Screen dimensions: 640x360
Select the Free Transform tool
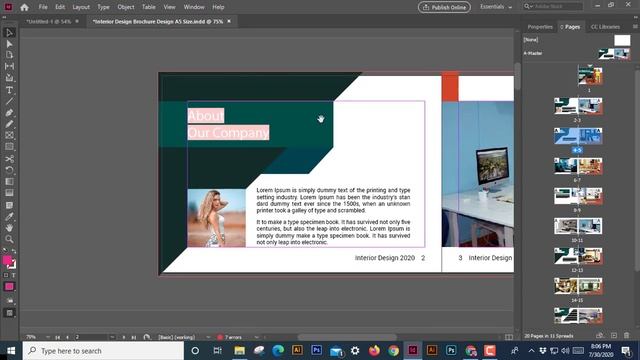9,170
